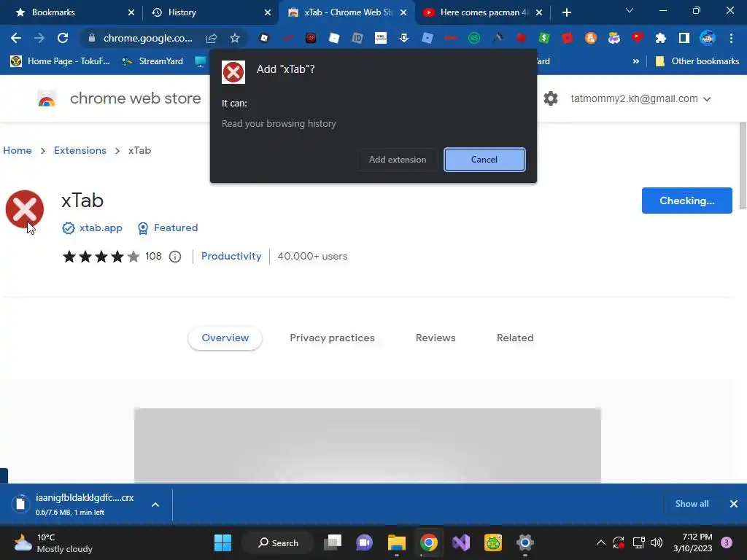
Task: Open the clock showing 7:12 PM
Action: (693, 542)
